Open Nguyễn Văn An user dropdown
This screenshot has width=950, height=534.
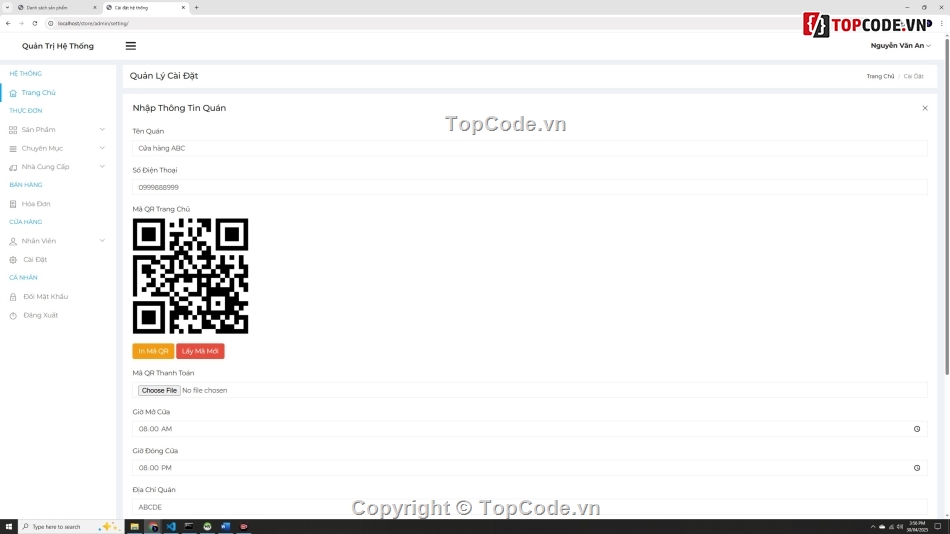click(x=900, y=45)
